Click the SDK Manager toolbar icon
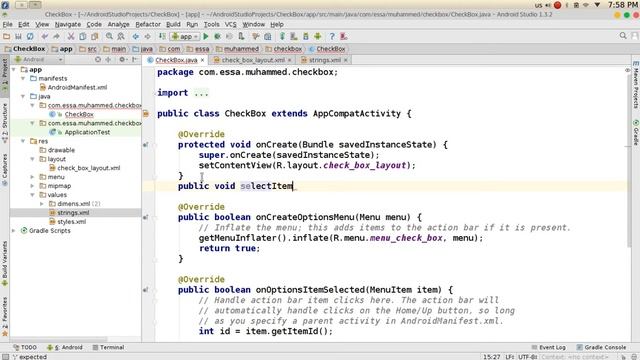This screenshot has height=360, width=640. (306, 36)
